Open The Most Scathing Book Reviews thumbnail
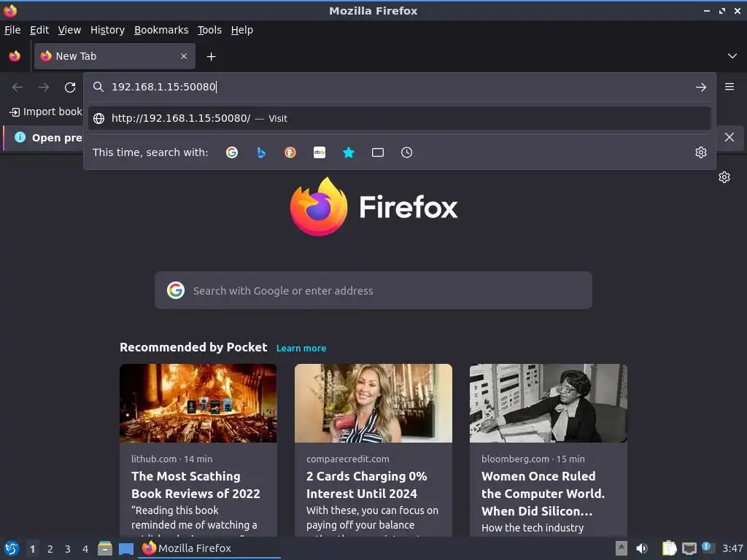747x560 pixels. click(198, 403)
